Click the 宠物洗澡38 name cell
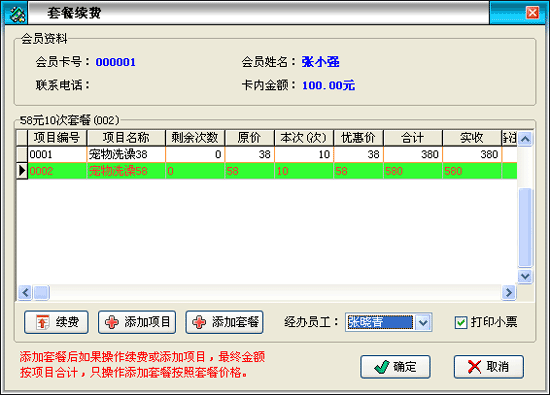Image resolution: width=550 pixels, height=395 pixels. coord(126,154)
